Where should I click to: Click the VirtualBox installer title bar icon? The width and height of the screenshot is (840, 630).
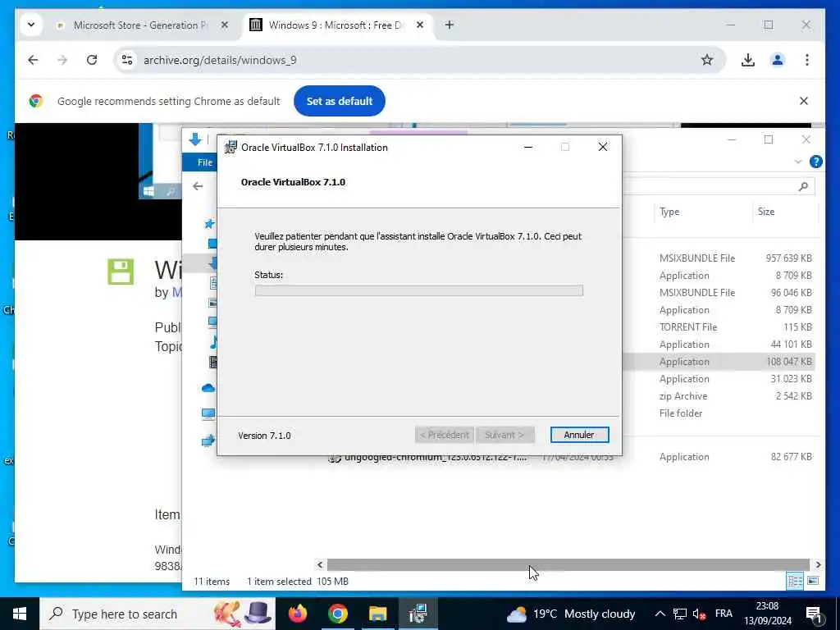pyautogui.click(x=231, y=148)
